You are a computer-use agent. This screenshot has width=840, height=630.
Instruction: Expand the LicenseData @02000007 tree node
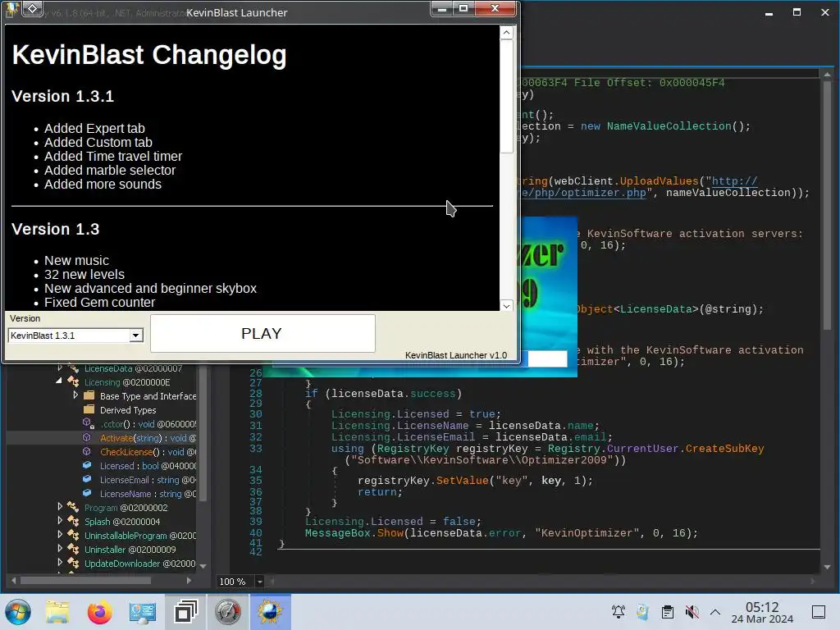tap(59, 368)
